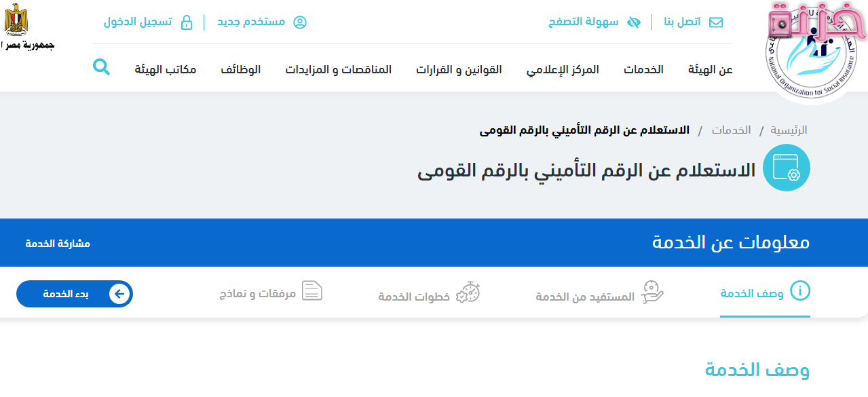Click the lock icon next to تسجيل الدخول
Screen dimensions: 868x397
click(x=187, y=22)
